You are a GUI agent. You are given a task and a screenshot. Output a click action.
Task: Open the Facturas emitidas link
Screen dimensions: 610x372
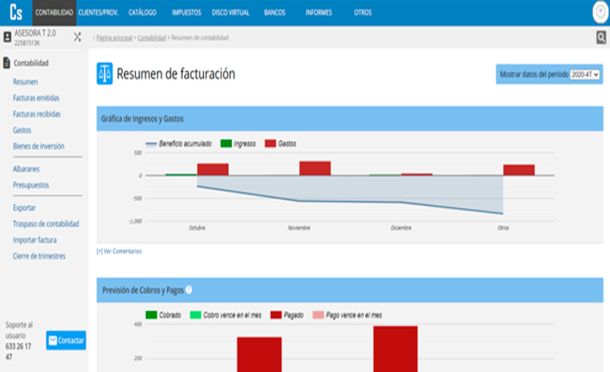(x=36, y=98)
